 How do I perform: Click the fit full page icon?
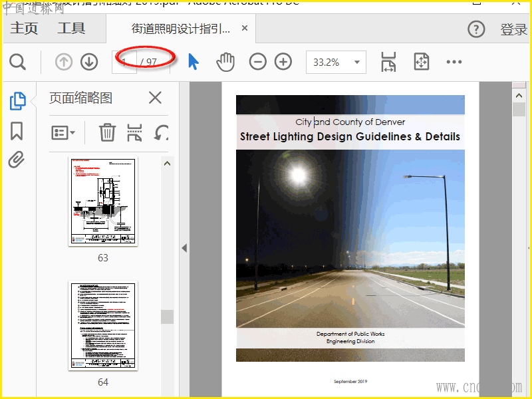pos(421,62)
